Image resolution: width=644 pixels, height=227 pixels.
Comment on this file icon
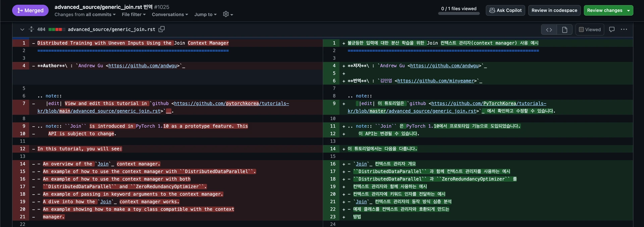[x=612, y=29]
